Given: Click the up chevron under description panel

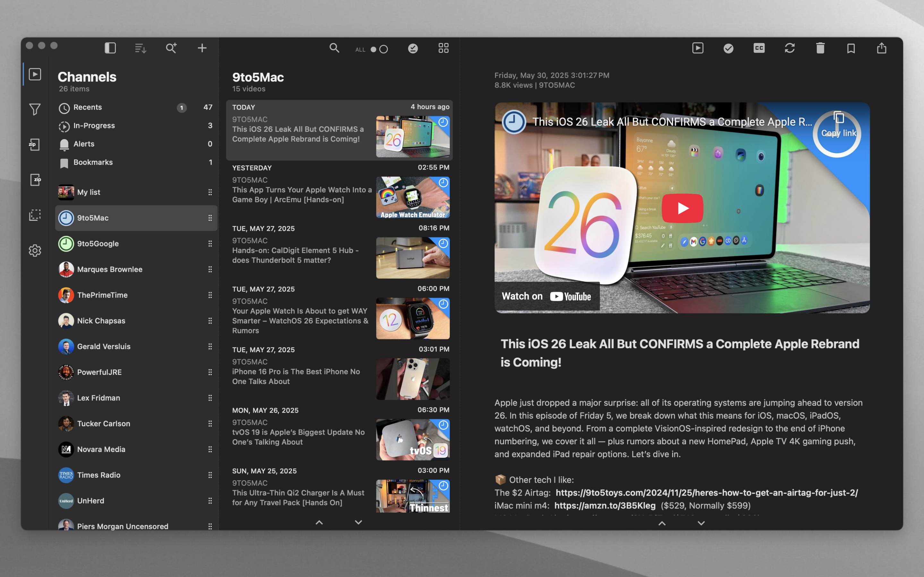Looking at the screenshot, I should coord(662,523).
